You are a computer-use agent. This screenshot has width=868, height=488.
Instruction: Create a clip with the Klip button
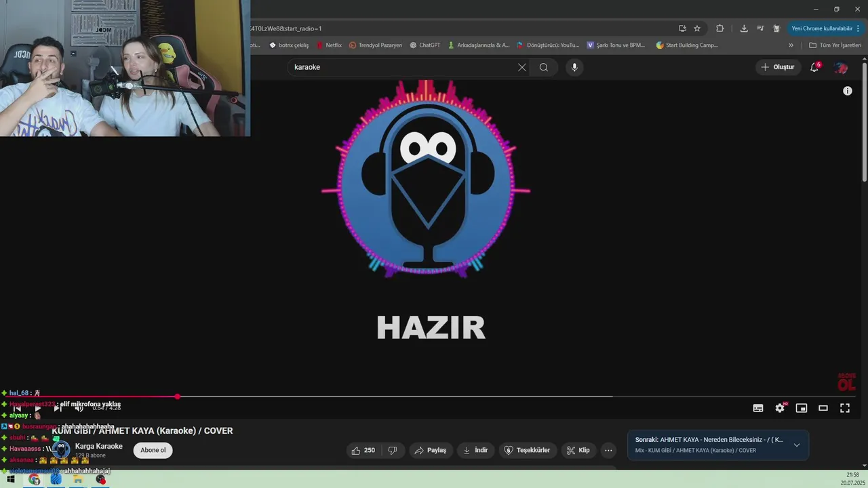pyautogui.click(x=578, y=450)
